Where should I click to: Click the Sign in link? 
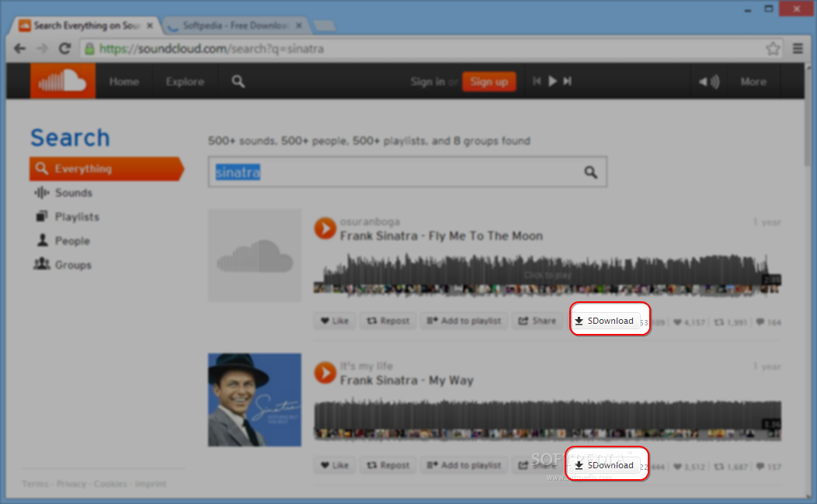pyautogui.click(x=427, y=82)
